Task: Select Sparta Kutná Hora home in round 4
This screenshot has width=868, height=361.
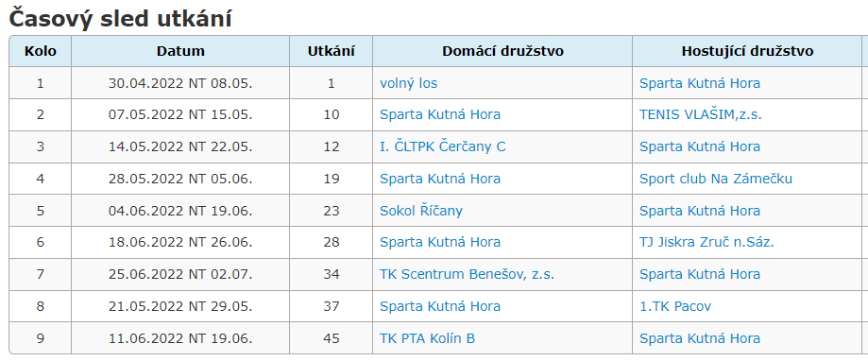Action: pyautogui.click(x=439, y=179)
